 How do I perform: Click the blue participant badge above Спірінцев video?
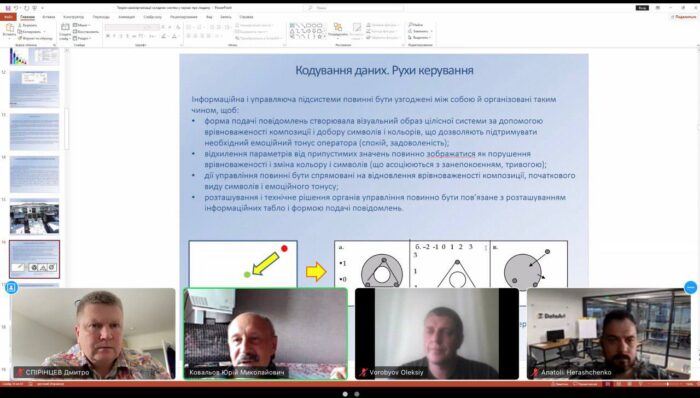point(12,287)
